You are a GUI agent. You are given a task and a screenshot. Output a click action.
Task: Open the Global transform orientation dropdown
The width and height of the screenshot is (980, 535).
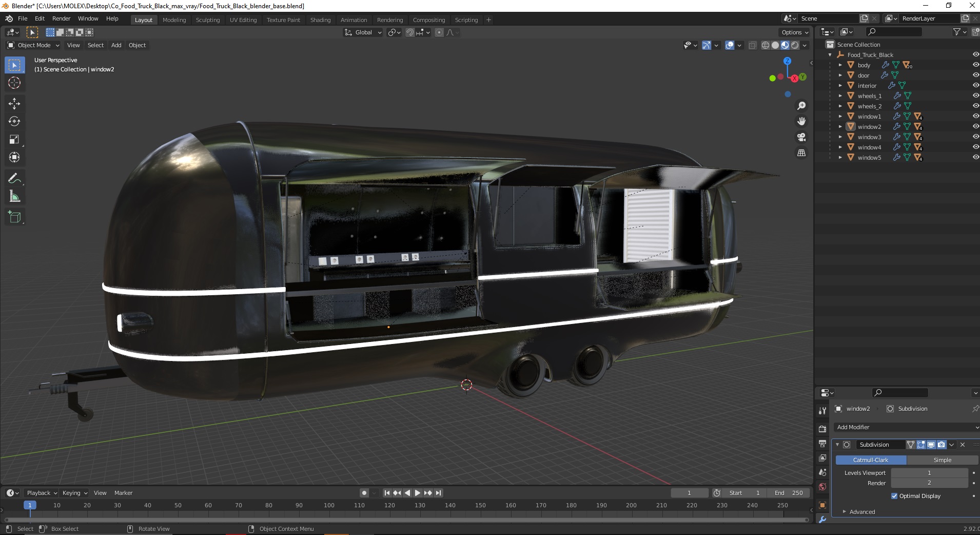pyautogui.click(x=363, y=32)
